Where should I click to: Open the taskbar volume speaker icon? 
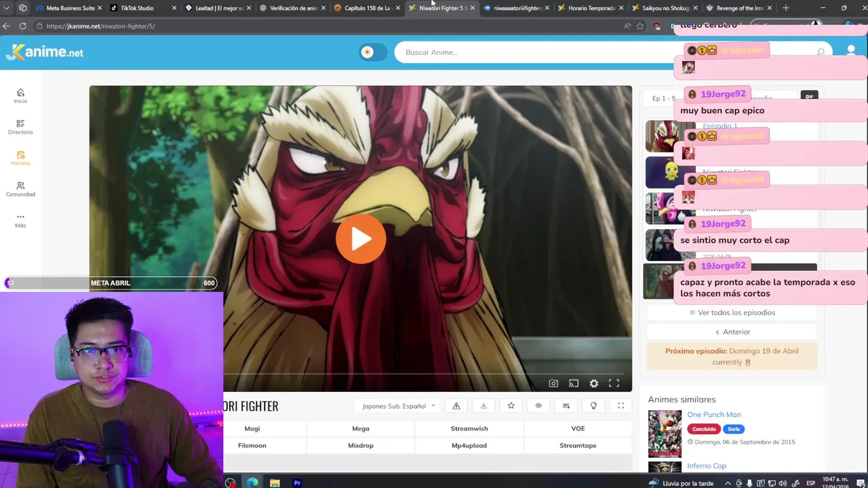point(781,483)
